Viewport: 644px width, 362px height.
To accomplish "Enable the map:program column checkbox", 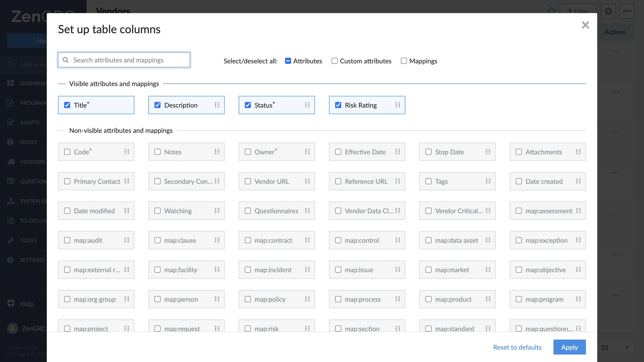I will click(x=519, y=299).
